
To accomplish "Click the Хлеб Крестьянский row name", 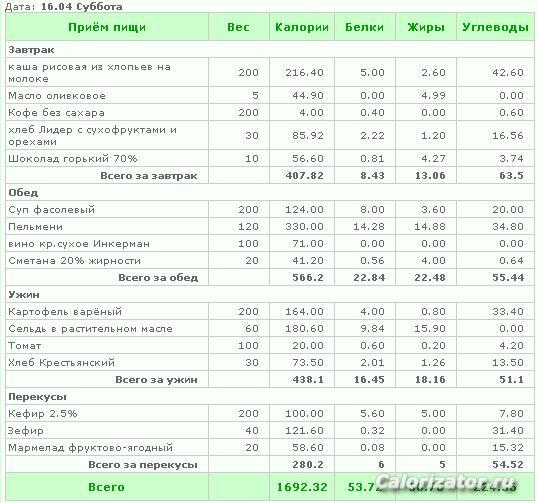I will 61,363.
